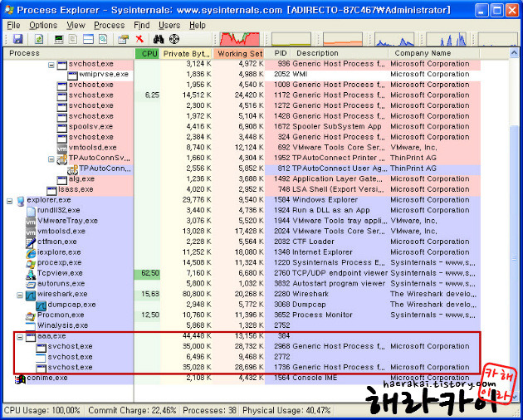Click the binoculars Find handle icon
The width and height of the screenshot is (523, 420).
pyautogui.click(x=159, y=39)
